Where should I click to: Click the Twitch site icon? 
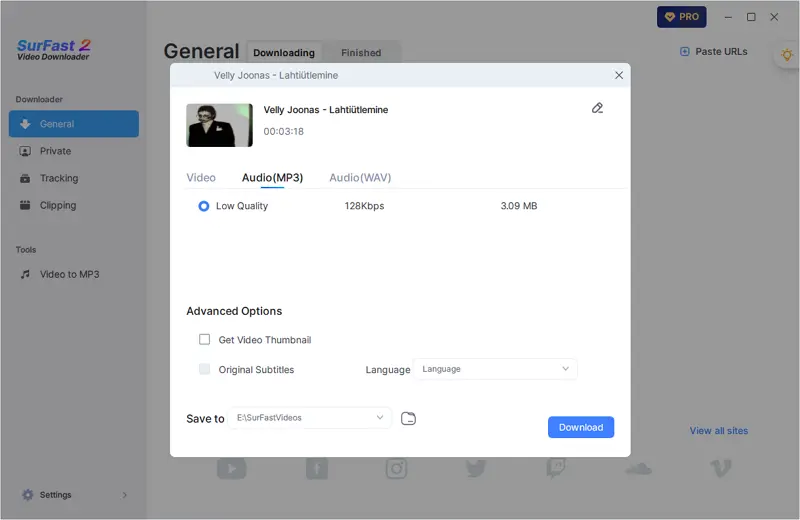click(x=556, y=467)
